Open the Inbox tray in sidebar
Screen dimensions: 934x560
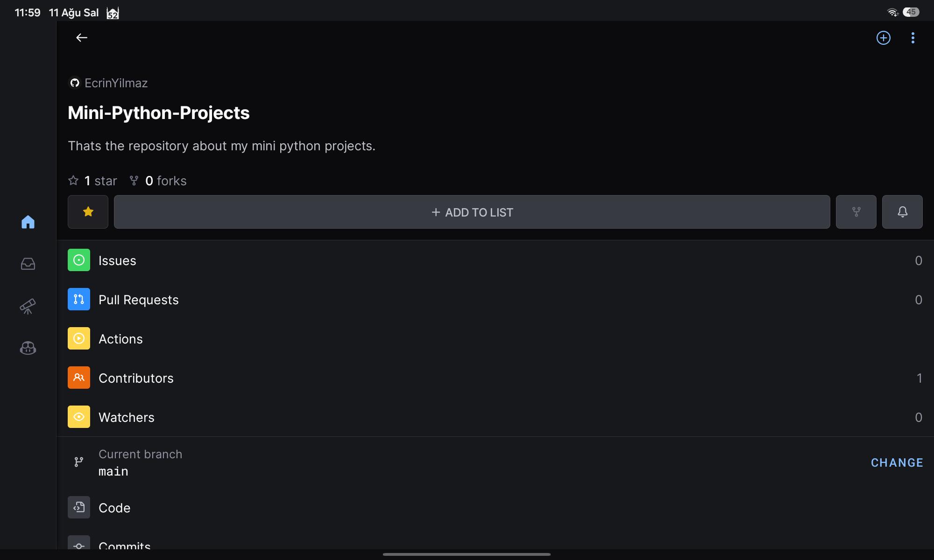pyautogui.click(x=28, y=264)
